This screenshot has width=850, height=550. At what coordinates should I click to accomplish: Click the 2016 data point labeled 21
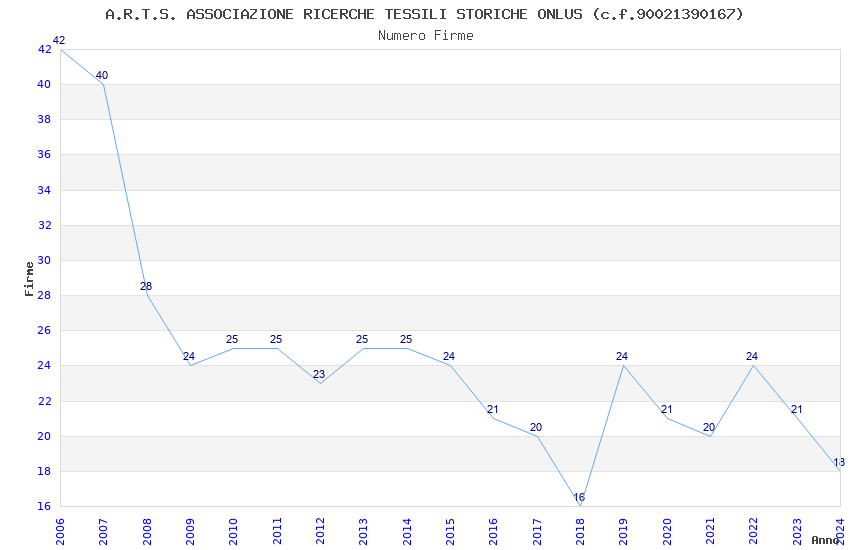pos(493,418)
